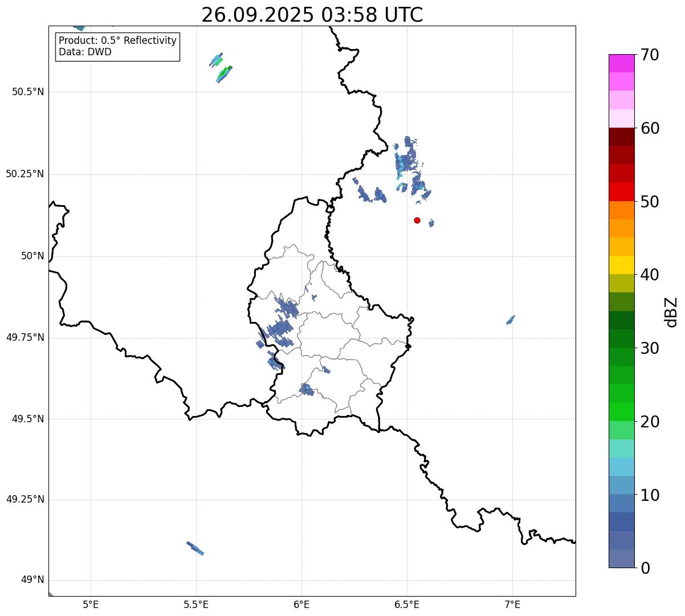
Task: Click the red station marker dot
Action: [x=417, y=220]
